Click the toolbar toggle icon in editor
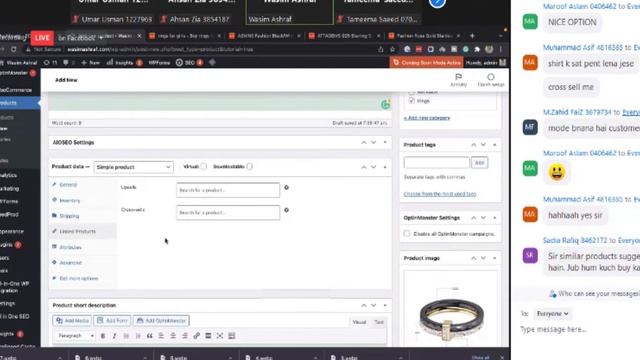 pyautogui.click(x=232, y=336)
